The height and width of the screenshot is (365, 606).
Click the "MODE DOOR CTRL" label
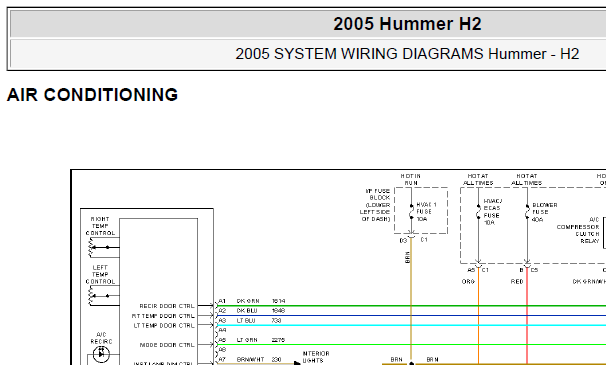pyautogui.click(x=167, y=345)
